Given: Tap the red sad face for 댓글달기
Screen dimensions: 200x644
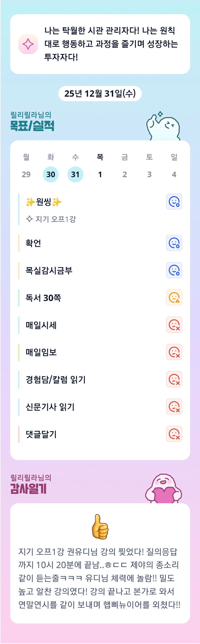Looking at the screenshot, I should coord(174,434).
